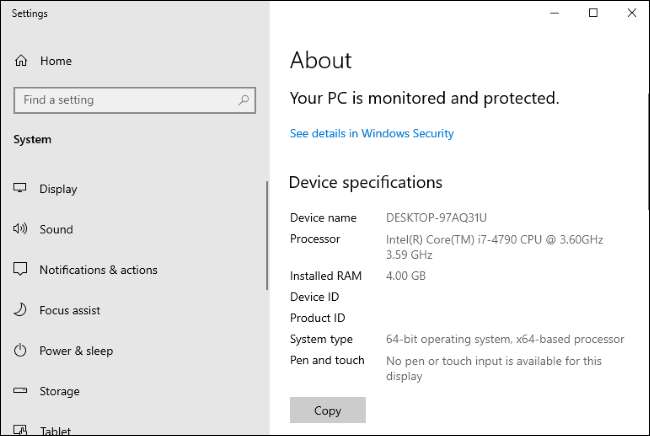Go to Notifications & actions settings
This screenshot has height=436, width=650.
[98, 270]
